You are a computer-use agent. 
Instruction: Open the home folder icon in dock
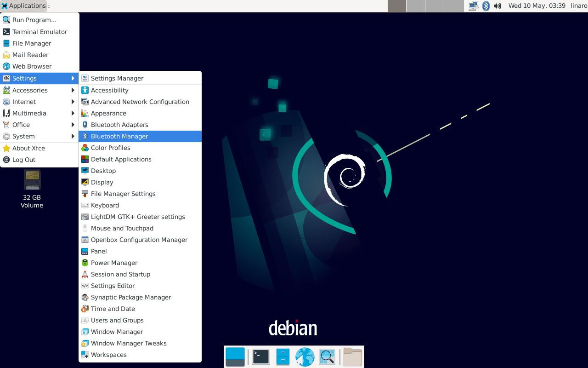click(352, 357)
